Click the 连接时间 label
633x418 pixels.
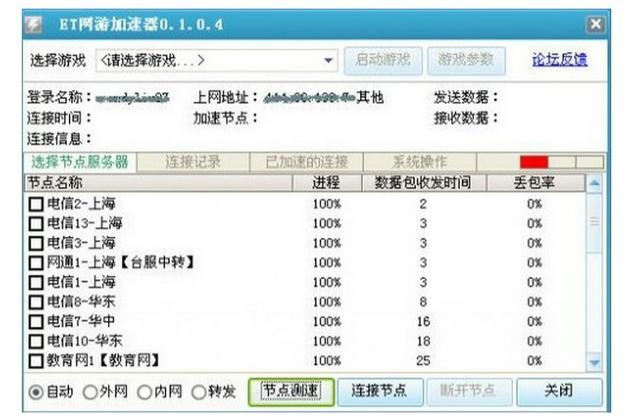(x=59, y=118)
